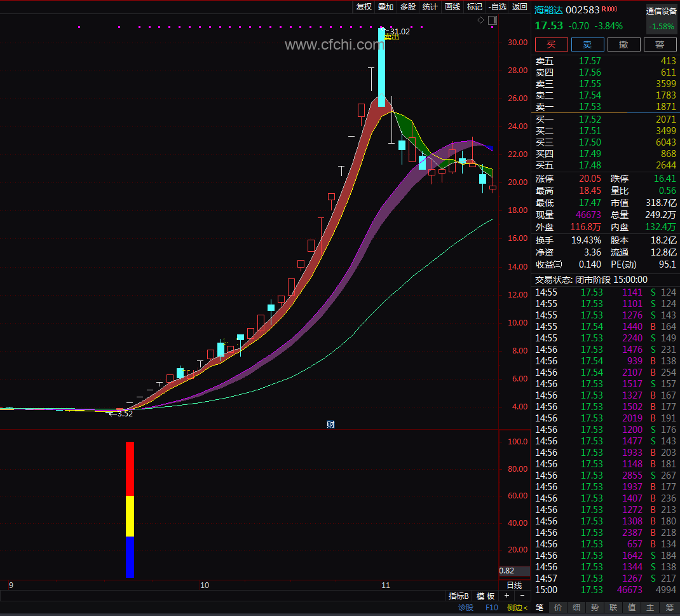The image size is (680, 616).
Task: Click the minus zoom-out button
Action: coord(522,596)
